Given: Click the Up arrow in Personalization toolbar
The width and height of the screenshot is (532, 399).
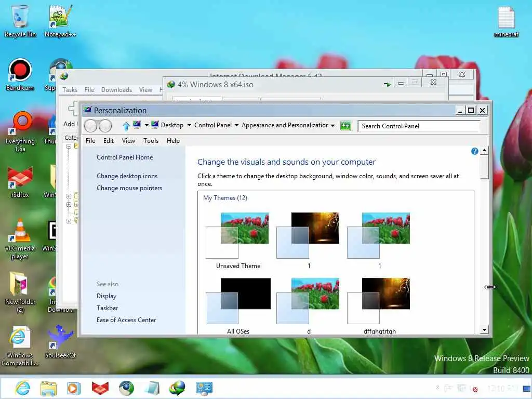Looking at the screenshot, I should coord(126,126).
